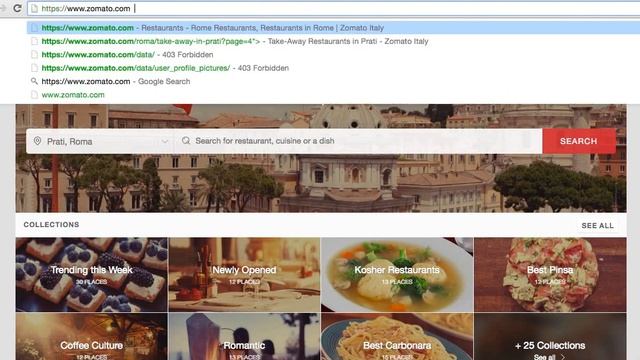Open the Romantic collection tile
The width and height of the screenshot is (640, 360).
[x=244, y=337]
